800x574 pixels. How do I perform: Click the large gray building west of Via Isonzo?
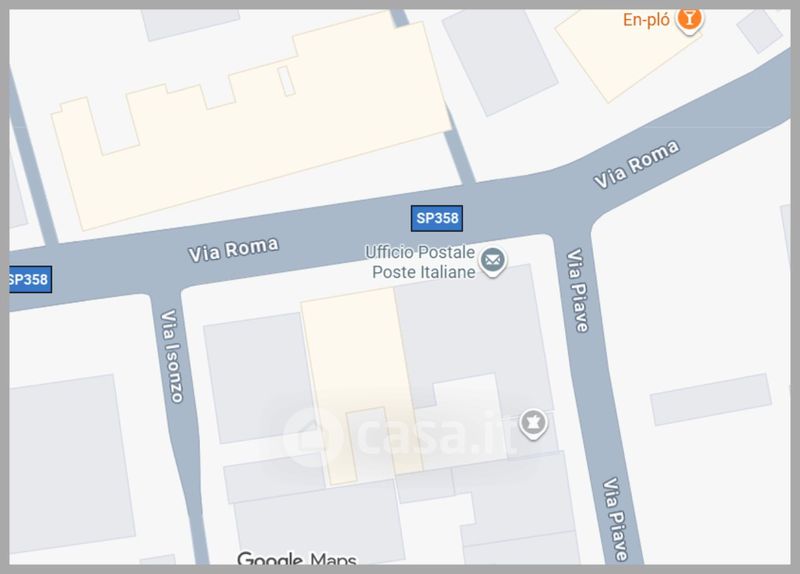coord(70,464)
